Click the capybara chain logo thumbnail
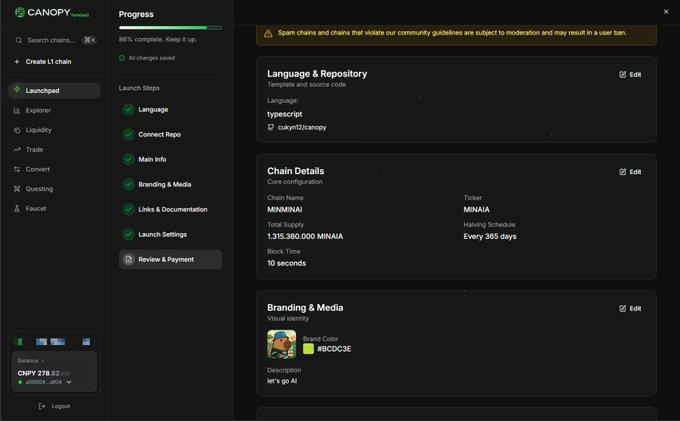 [281, 344]
